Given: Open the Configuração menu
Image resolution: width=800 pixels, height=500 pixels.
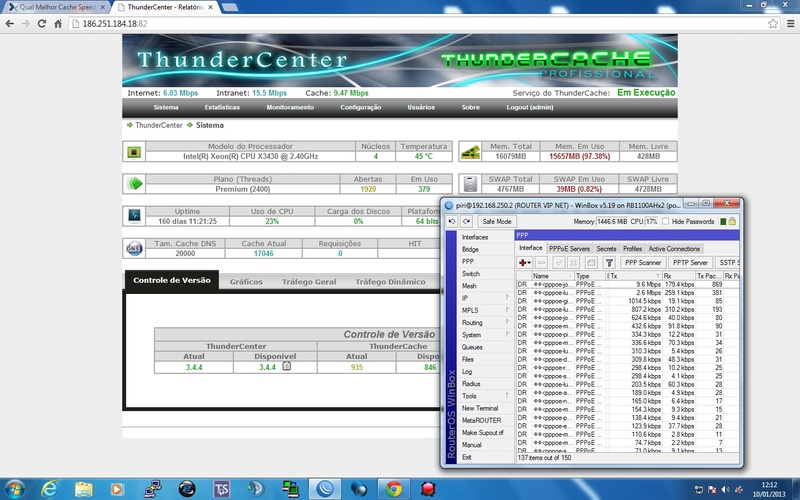Looking at the screenshot, I should pos(361,108).
